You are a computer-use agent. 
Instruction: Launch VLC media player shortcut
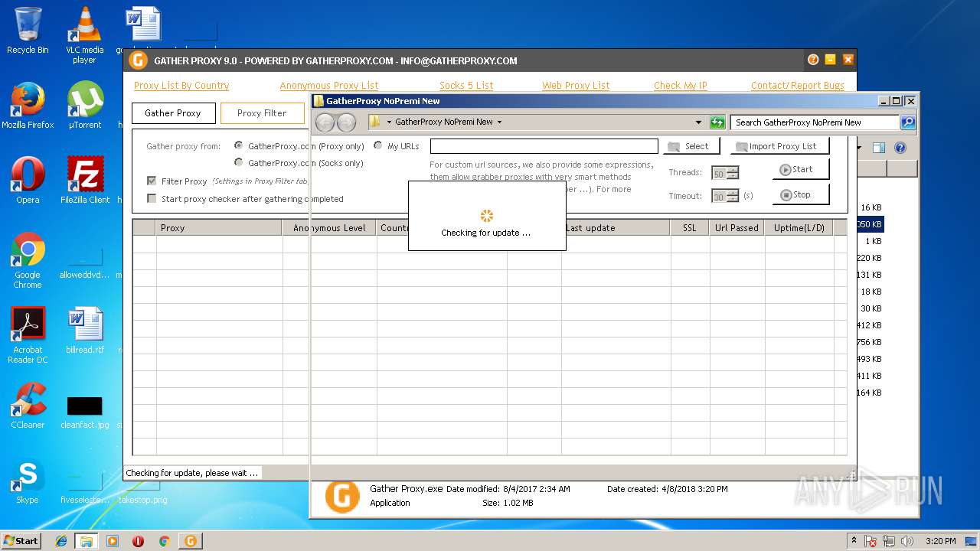[84, 34]
